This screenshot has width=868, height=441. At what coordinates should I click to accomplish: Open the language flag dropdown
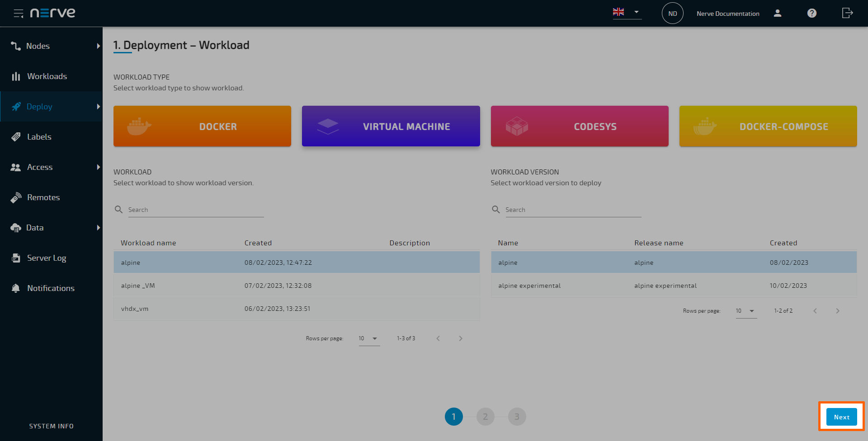[627, 12]
